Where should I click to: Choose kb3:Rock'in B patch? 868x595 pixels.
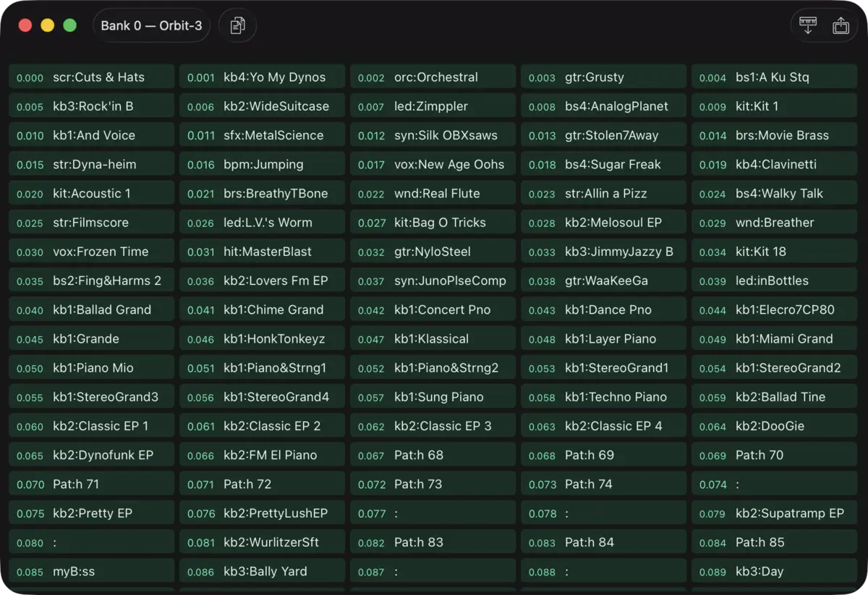pos(92,106)
